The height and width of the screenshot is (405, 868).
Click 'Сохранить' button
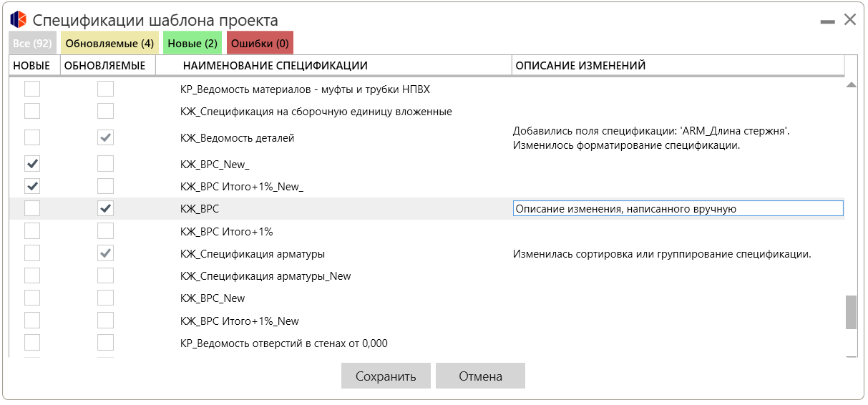click(386, 376)
